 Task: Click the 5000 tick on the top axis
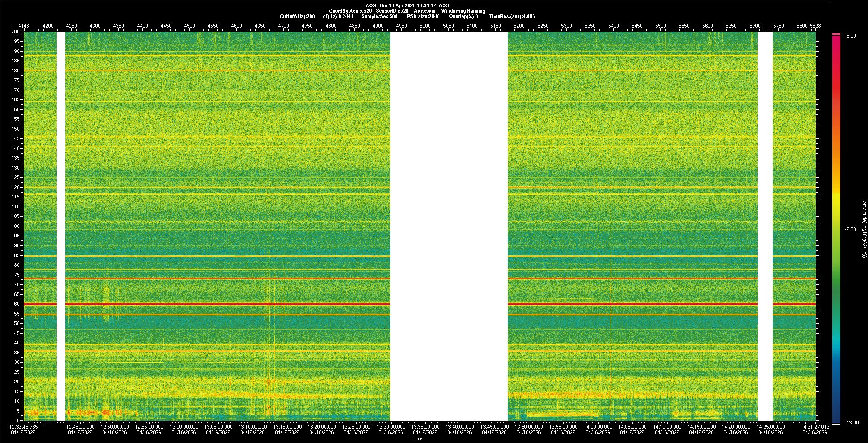[x=425, y=26]
